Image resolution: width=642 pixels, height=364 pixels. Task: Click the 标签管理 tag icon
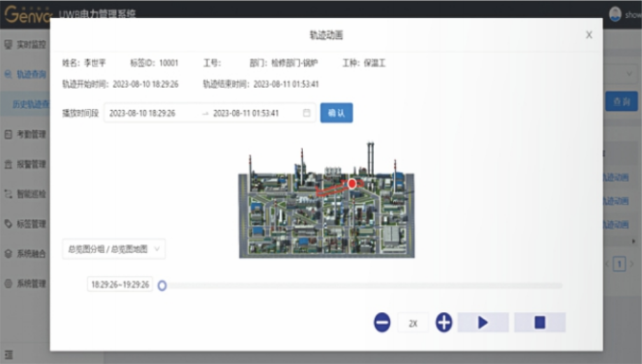[x=8, y=224]
